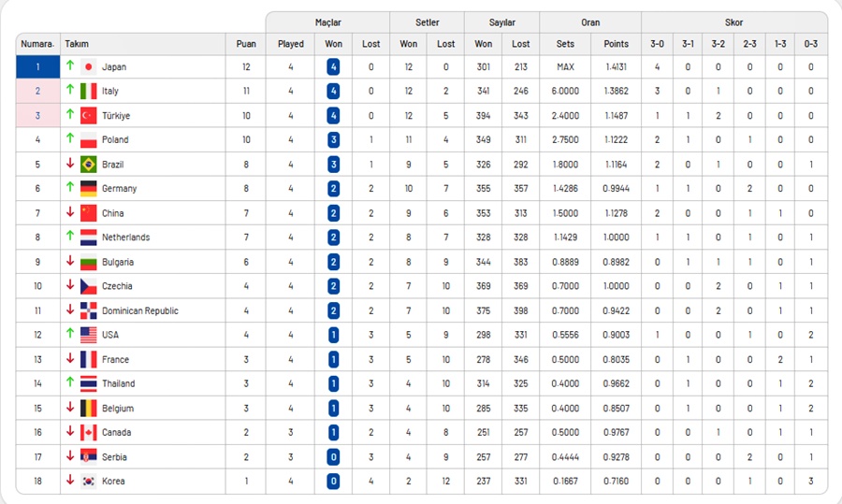842x504 pixels.
Task: Click Dominican Republic's 398 points lost value
Action: pyautogui.click(x=520, y=310)
